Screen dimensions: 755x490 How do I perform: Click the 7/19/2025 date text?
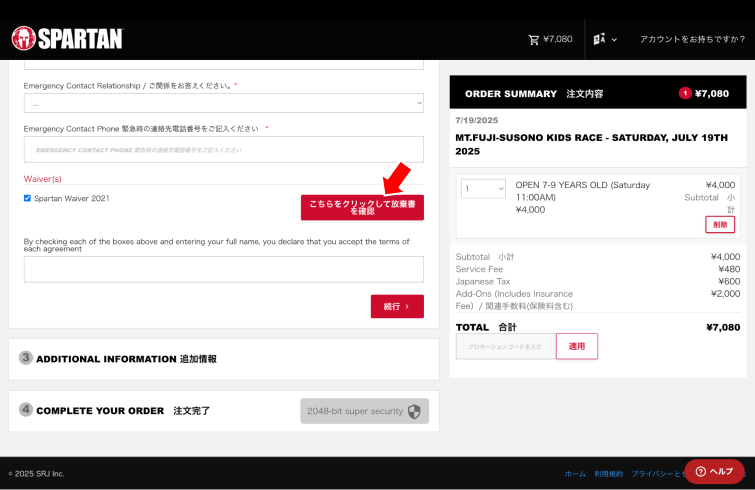click(477, 120)
